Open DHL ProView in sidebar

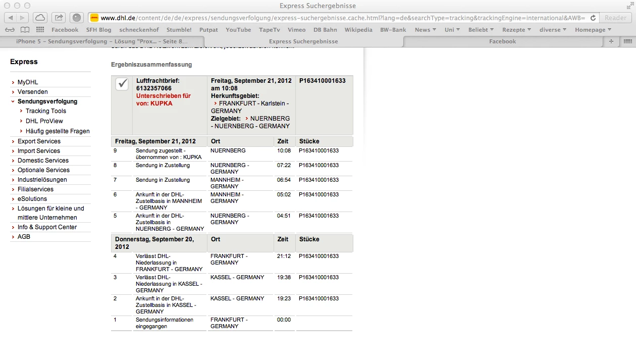[x=44, y=121]
